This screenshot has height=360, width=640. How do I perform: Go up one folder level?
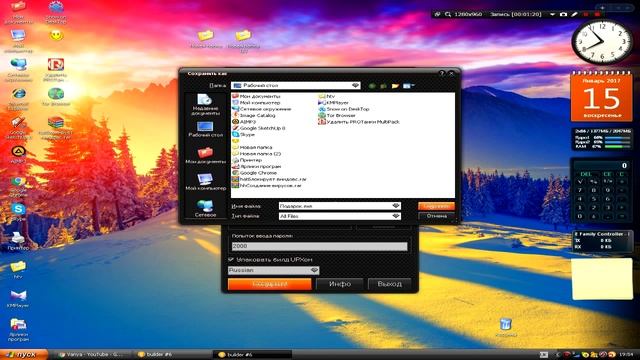coord(383,86)
